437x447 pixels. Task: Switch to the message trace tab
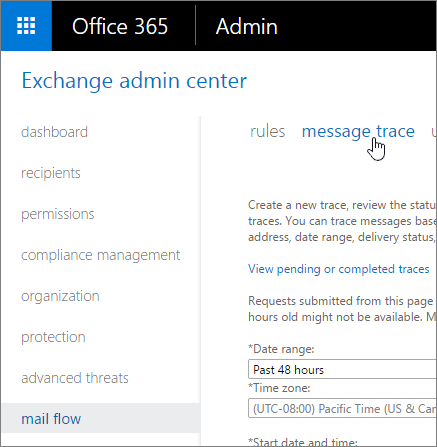[358, 131]
